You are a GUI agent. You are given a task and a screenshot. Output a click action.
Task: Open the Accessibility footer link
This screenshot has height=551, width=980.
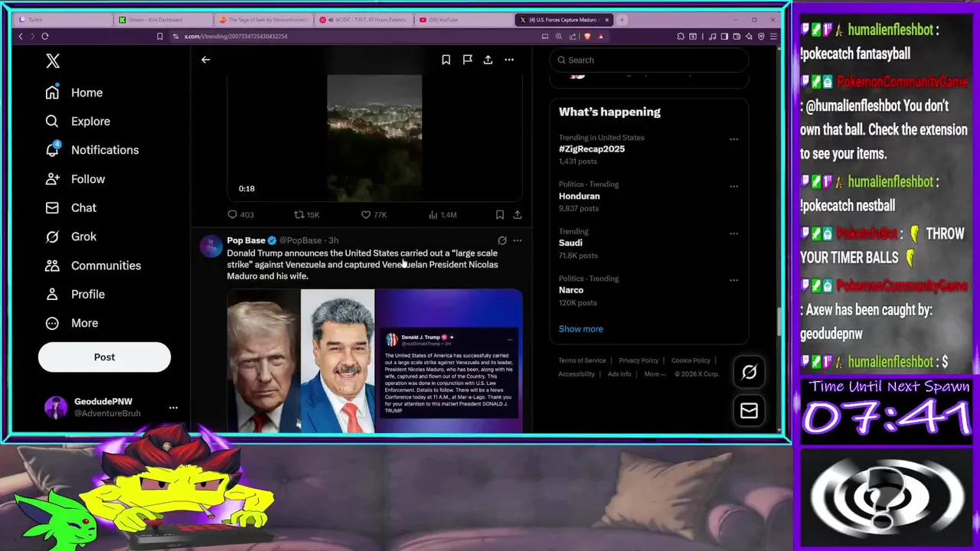click(577, 374)
